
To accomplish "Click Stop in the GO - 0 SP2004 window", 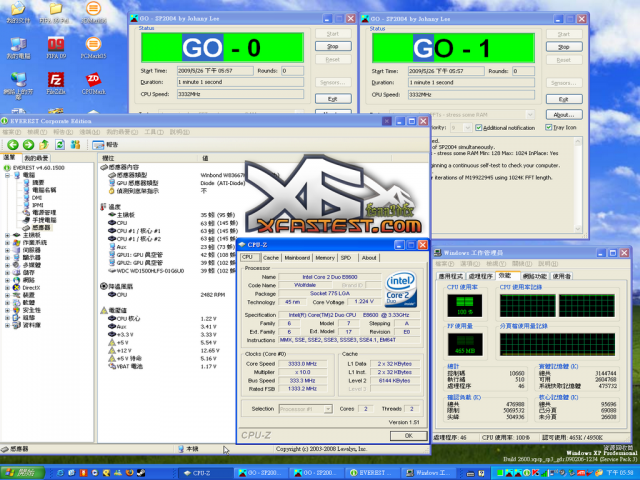I will 333,47.
